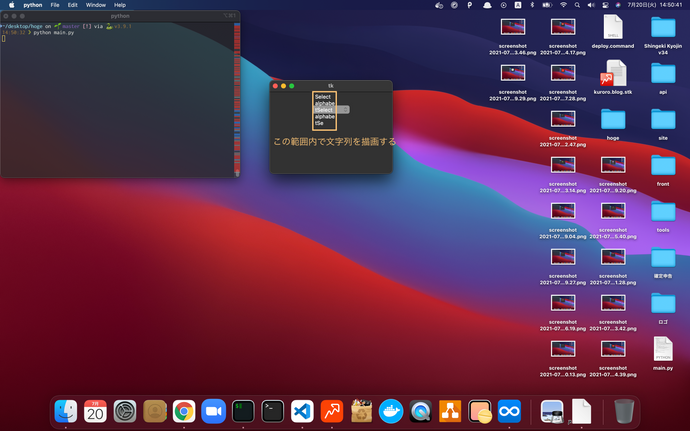Launch Zoom from the Dock
690x431 pixels.
(213, 411)
